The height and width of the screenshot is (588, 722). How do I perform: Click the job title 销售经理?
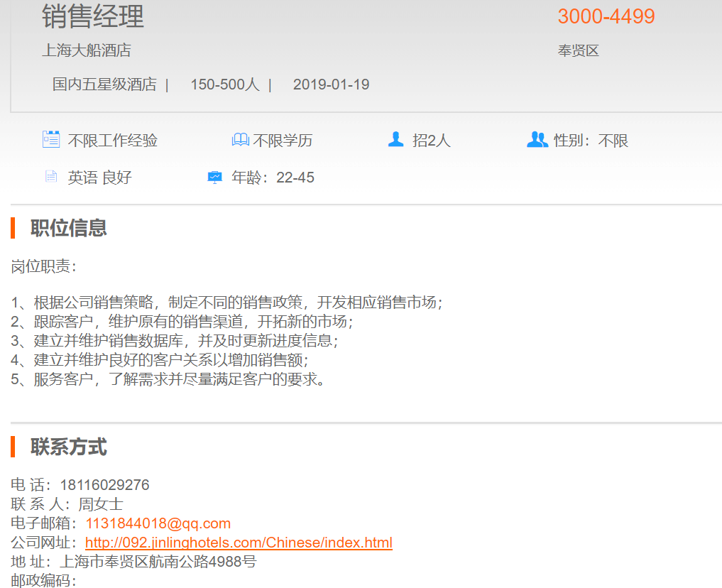tap(93, 16)
